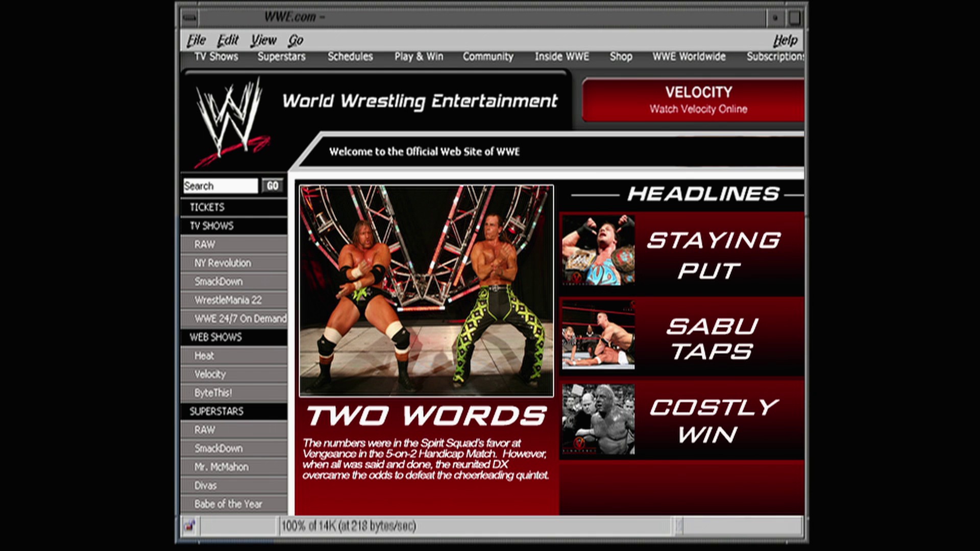Click the Watch Velocity Online banner
The width and height of the screenshot is (980, 551).
point(693,100)
